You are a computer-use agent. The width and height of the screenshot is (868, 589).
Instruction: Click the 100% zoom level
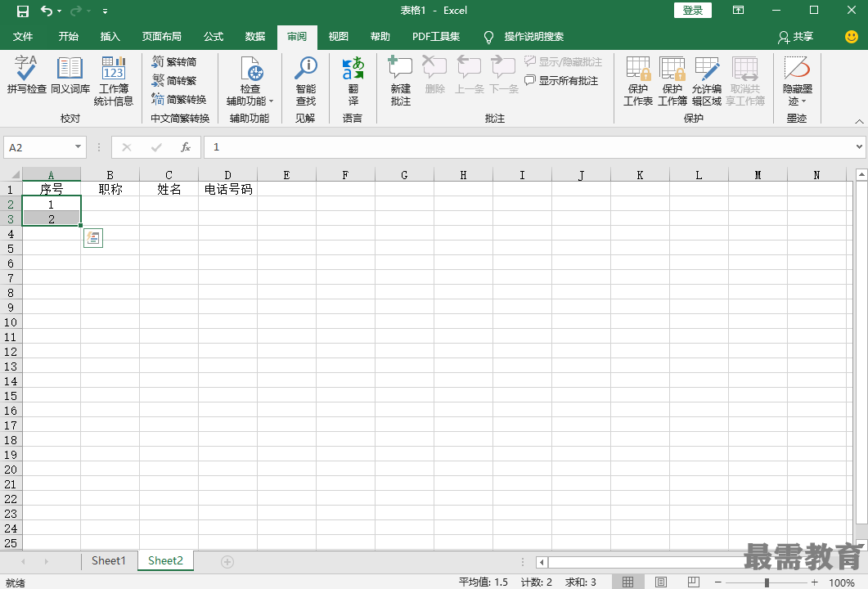842,582
